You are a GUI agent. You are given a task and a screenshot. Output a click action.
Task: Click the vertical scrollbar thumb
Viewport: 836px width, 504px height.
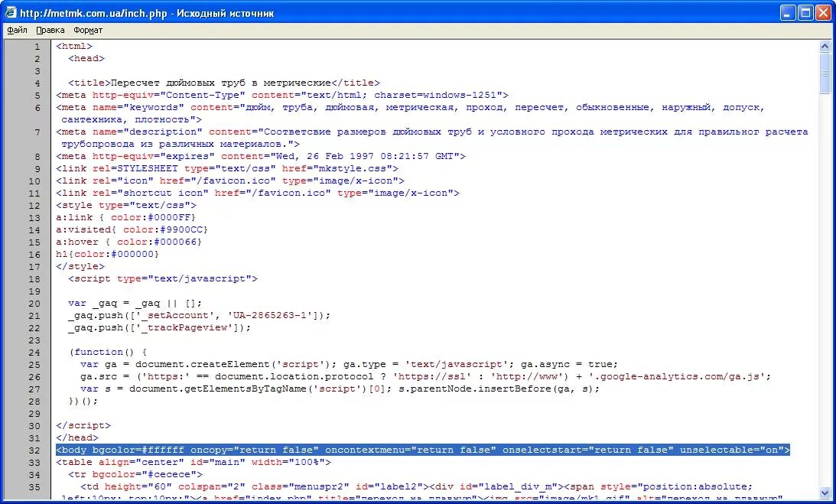[x=825, y=73]
